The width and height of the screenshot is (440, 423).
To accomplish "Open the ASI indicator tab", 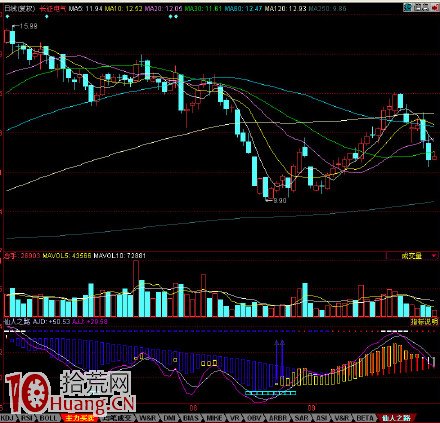I will pos(321,418).
